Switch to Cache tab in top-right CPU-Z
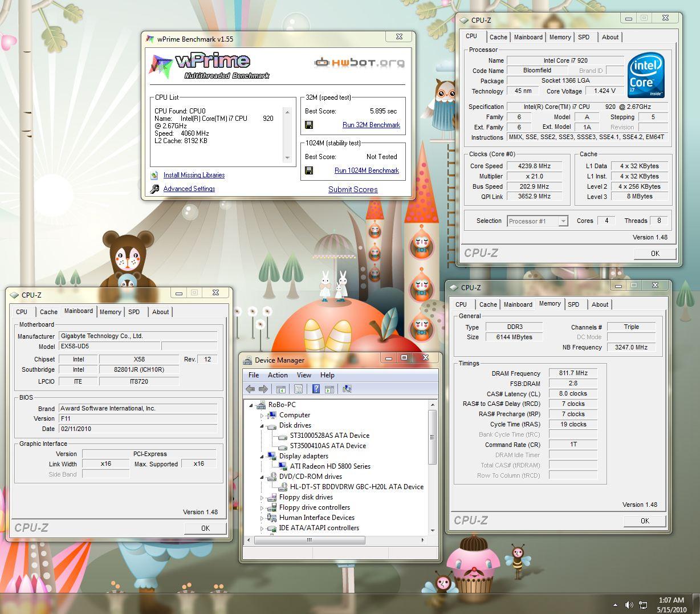700x614 pixels. [x=498, y=37]
